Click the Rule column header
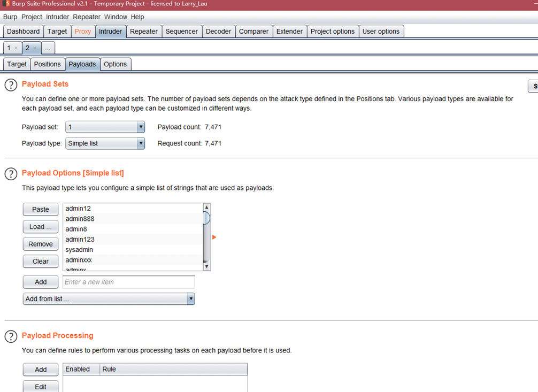 click(x=173, y=370)
